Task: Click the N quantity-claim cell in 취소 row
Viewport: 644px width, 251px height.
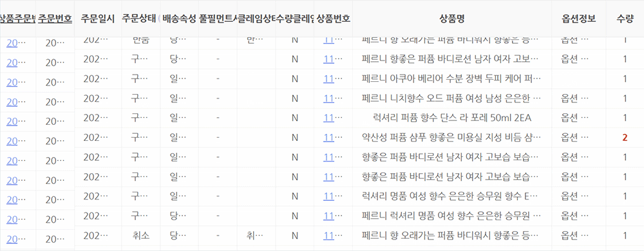Action: (294, 236)
